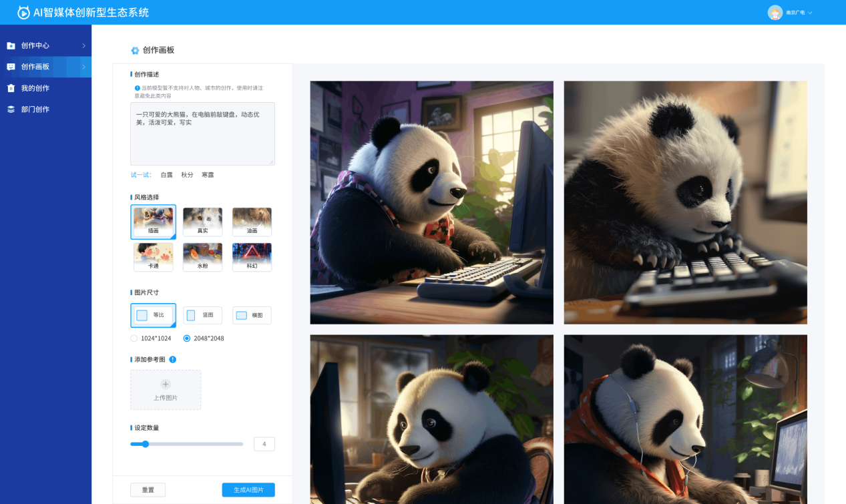The image size is (846, 504).
Task: Click the gear icon next to 创作画板 title
Action: (x=135, y=50)
